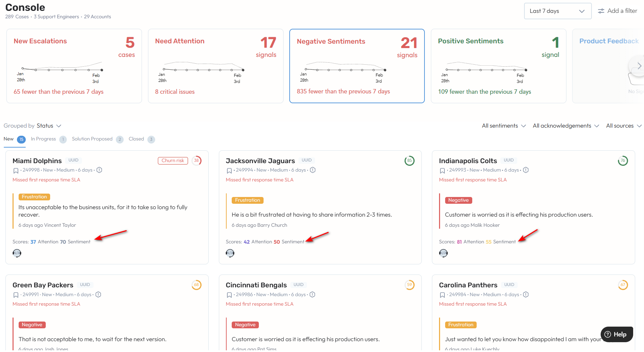This screenshot has height=352, width=644.
Task: Open the All acknowledgements filter dropdown
Action: click(566, 126)
